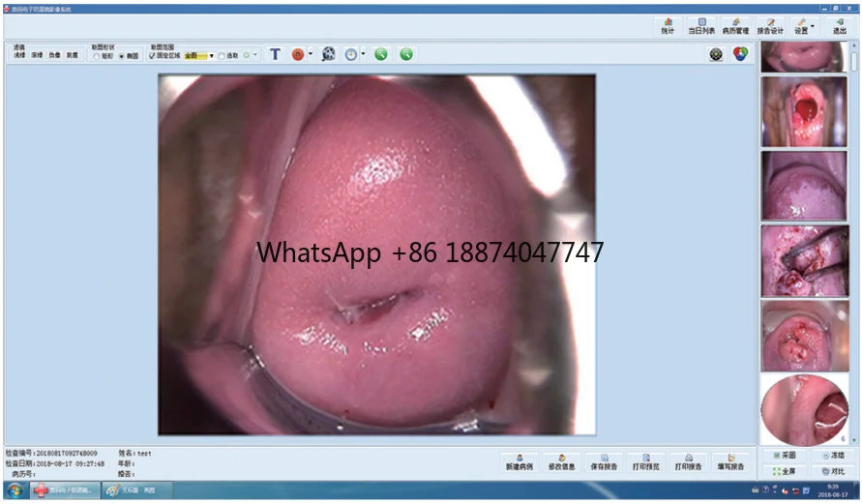862x504 pixels.
Task: Click the second green round arrow icon
Action: coord(406,54)
